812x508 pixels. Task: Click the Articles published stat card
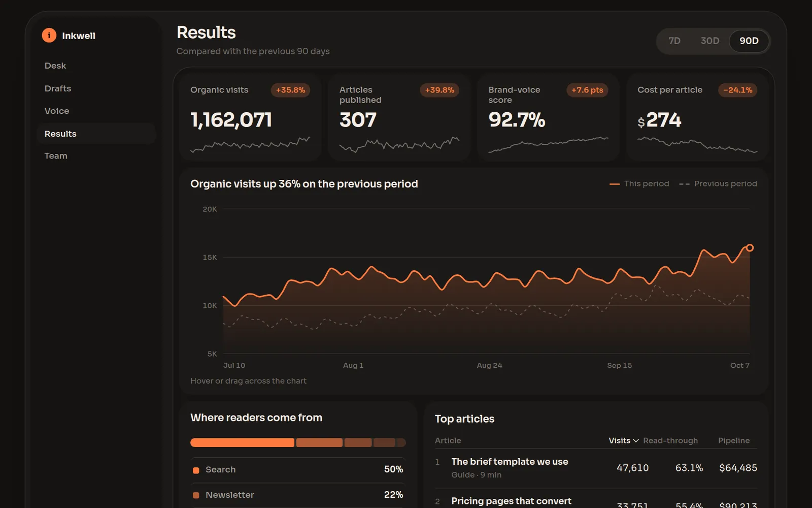point(399,117)
